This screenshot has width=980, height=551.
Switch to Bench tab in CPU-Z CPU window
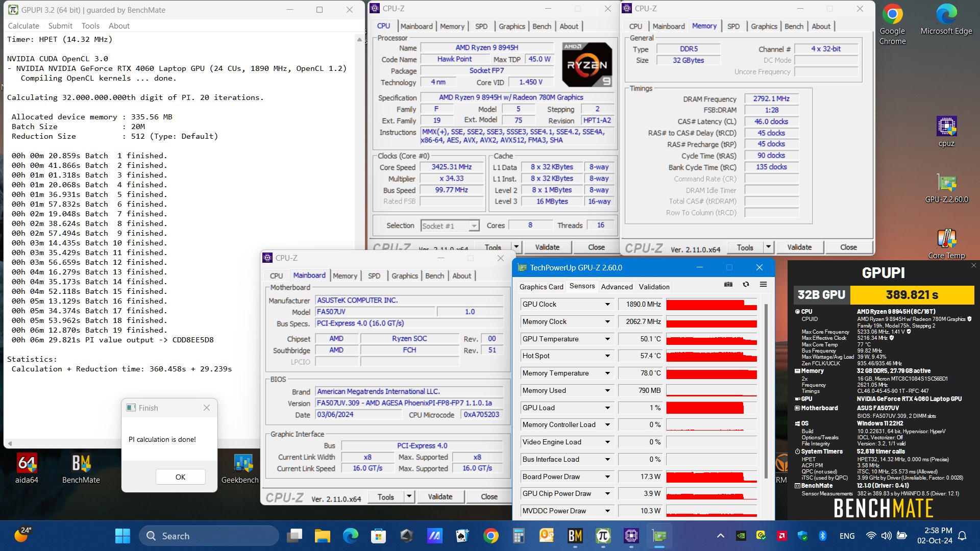pos(542,27)
